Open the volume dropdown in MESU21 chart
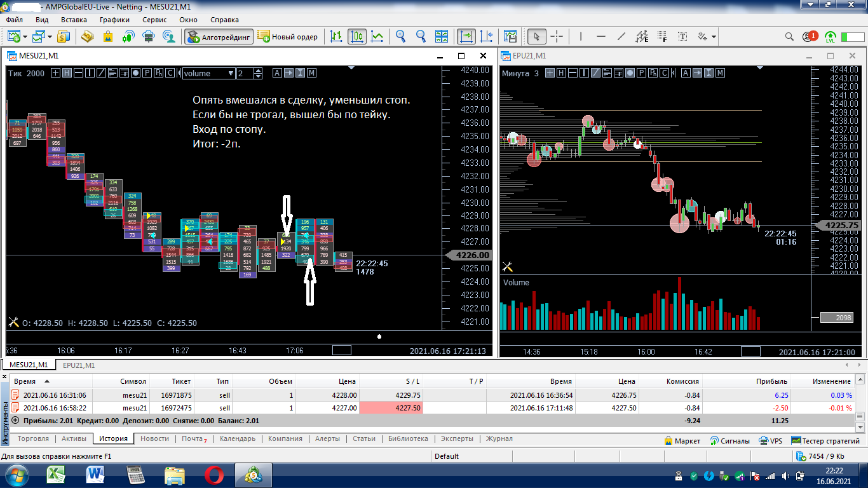Image resolution: width=868 pixels, height=488 pixels. coord(208,73)
